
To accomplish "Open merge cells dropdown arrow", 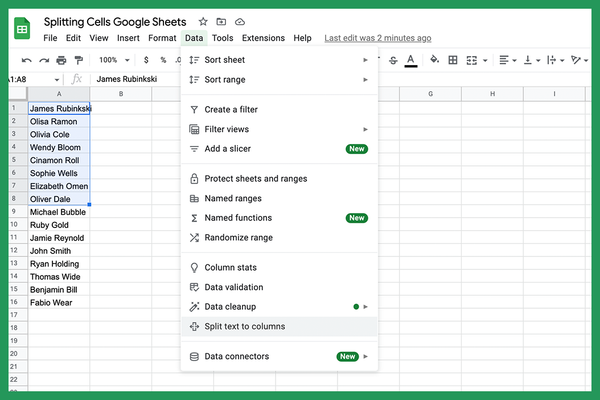I will pos(485,60).
